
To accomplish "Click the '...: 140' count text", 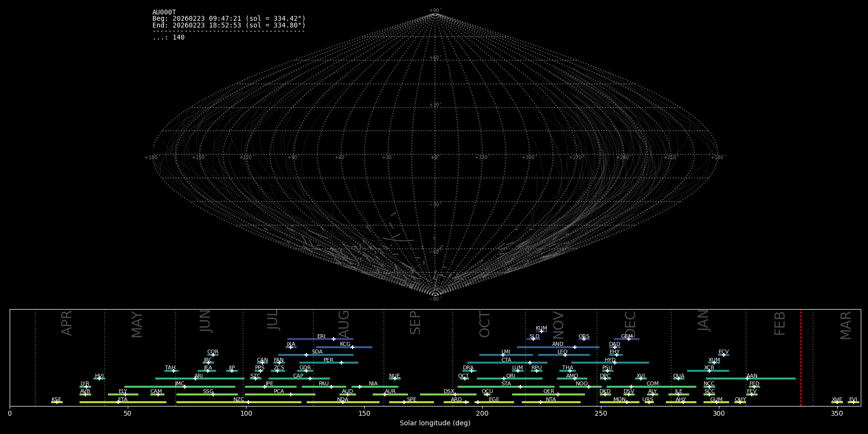I will 168,37.
